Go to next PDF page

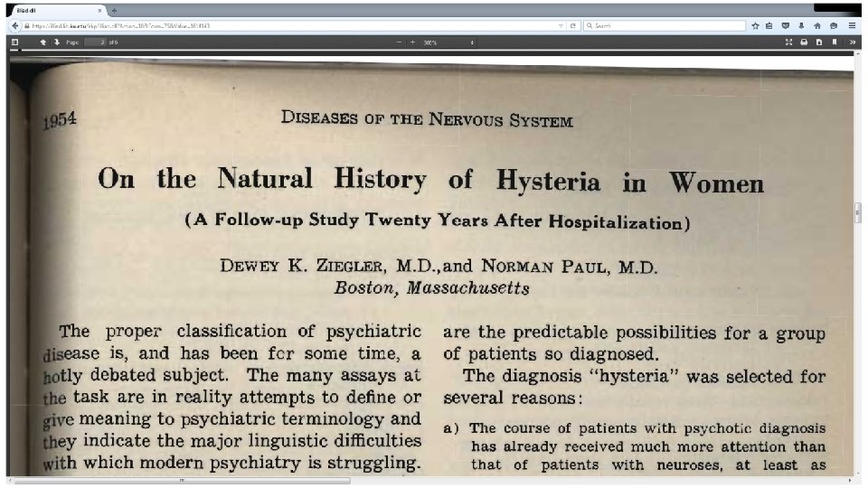click(56, 42)
